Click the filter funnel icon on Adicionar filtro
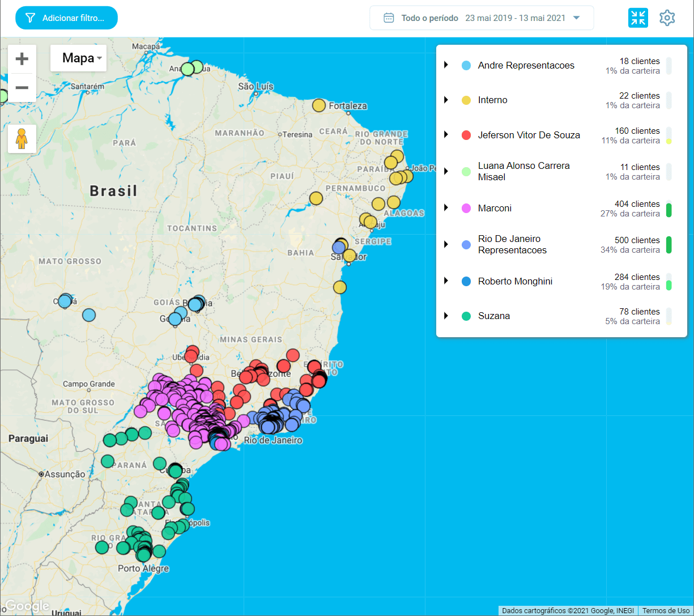Screen dimensions: 694x616 (x=30, y=18)
